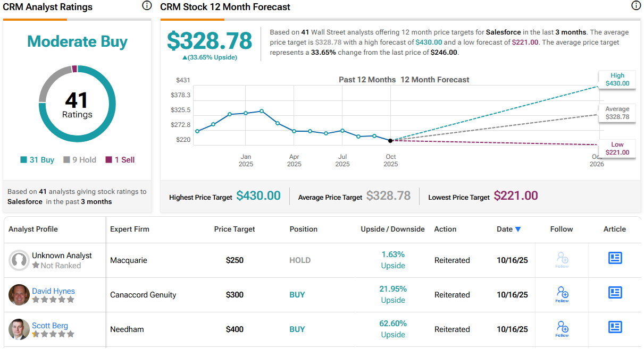The image size is (644, 349).
Task: Open David Hynes analyst profile link
Action: pos(53,291)
